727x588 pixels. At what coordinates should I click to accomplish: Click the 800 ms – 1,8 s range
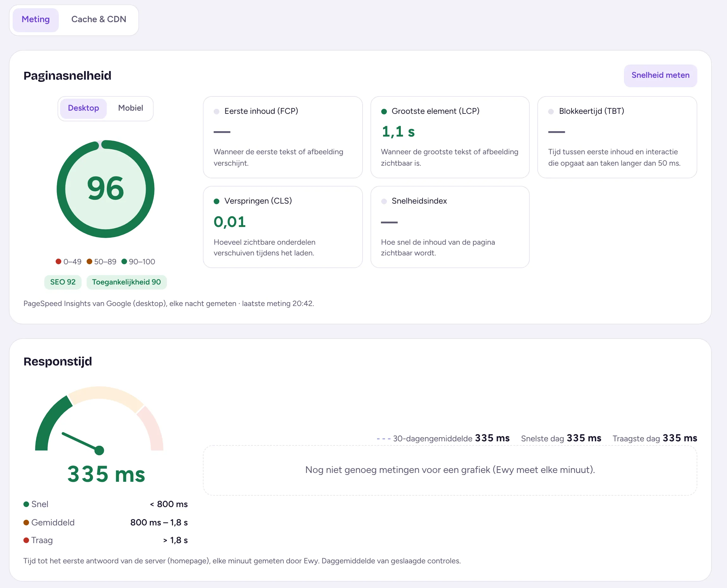[x=159, y=522]
